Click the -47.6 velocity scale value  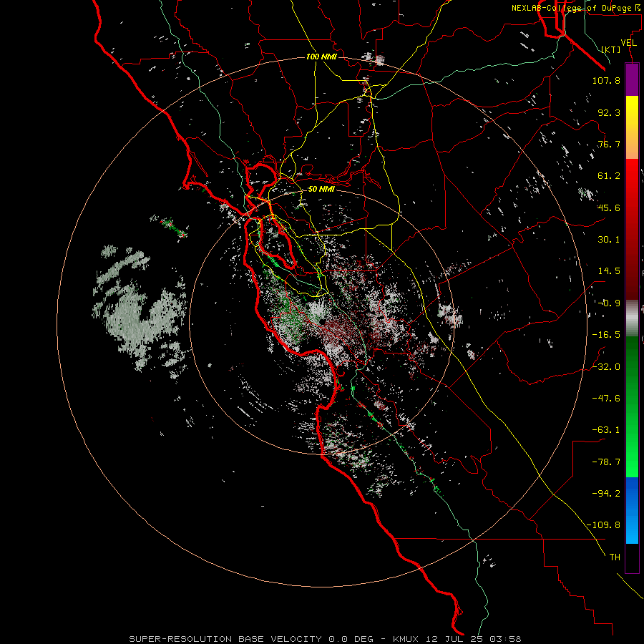coord(606,399)
